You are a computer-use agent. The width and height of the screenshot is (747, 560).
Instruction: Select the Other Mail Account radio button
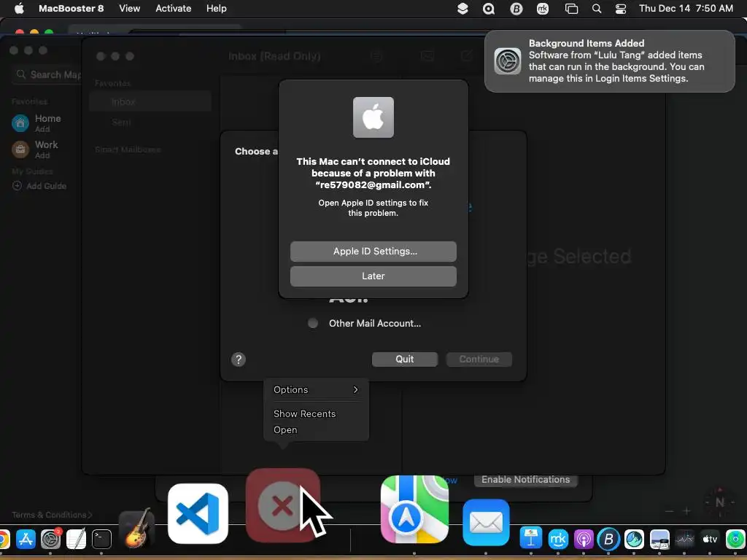312,323
